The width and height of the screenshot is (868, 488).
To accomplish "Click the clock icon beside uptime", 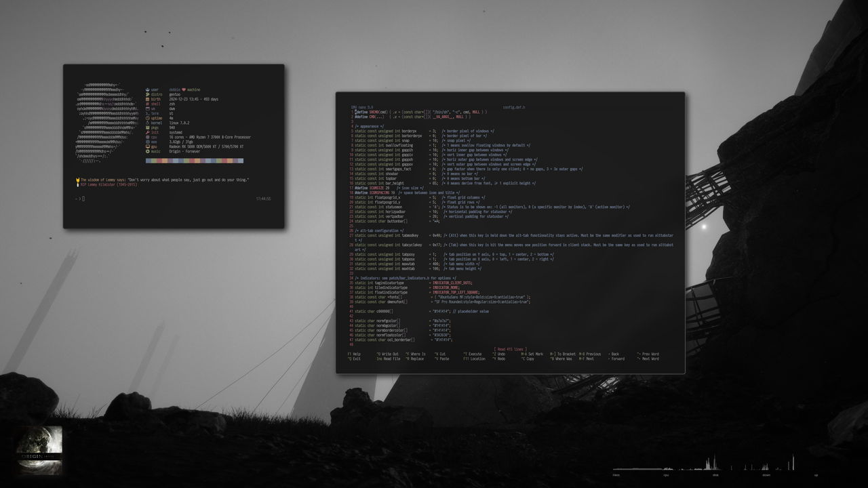I will (147, 118).
